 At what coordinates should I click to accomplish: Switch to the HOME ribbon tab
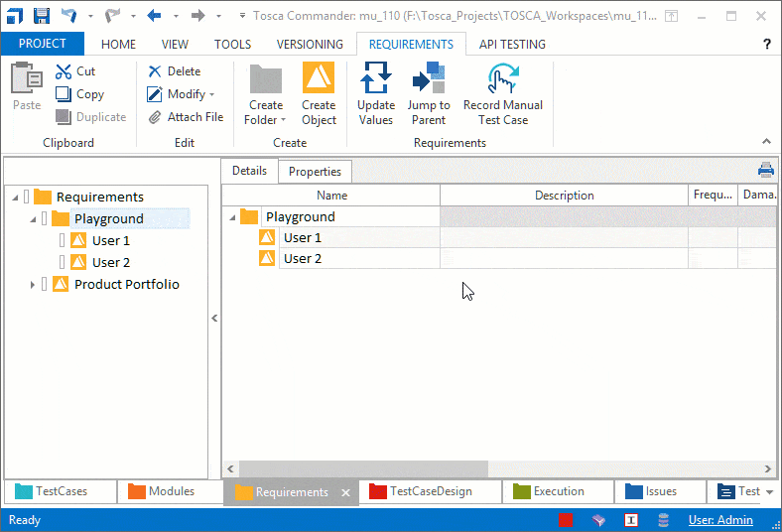coord(118,45)
